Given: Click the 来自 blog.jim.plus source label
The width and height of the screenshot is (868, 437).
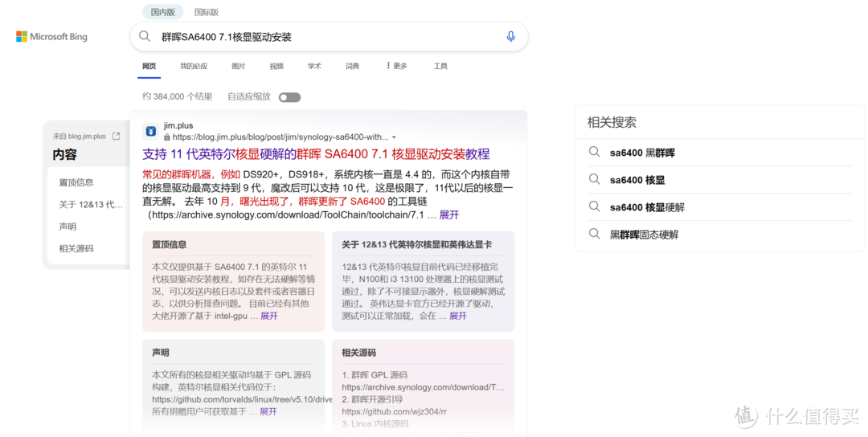Looking at the screenshot, I should 79,136.
